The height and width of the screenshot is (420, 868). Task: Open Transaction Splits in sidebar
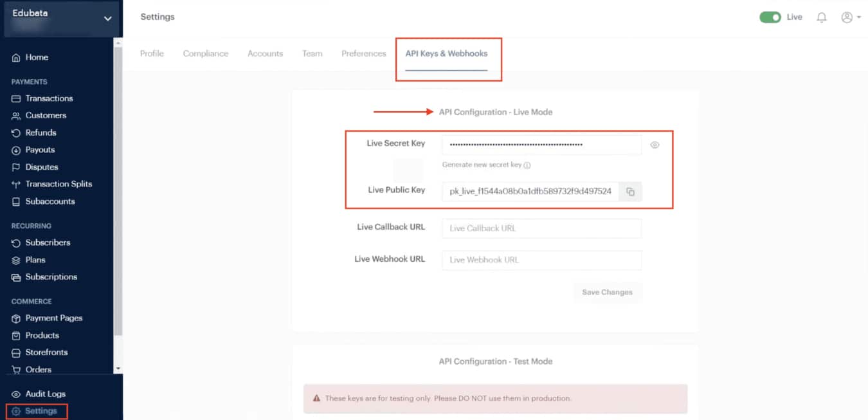[x=58, y=184]
